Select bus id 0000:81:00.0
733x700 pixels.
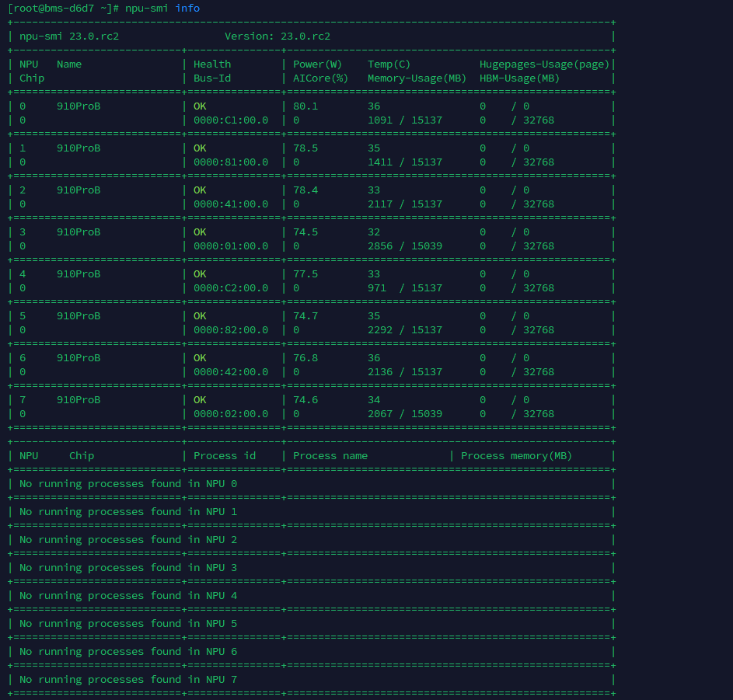pos(231,162)
